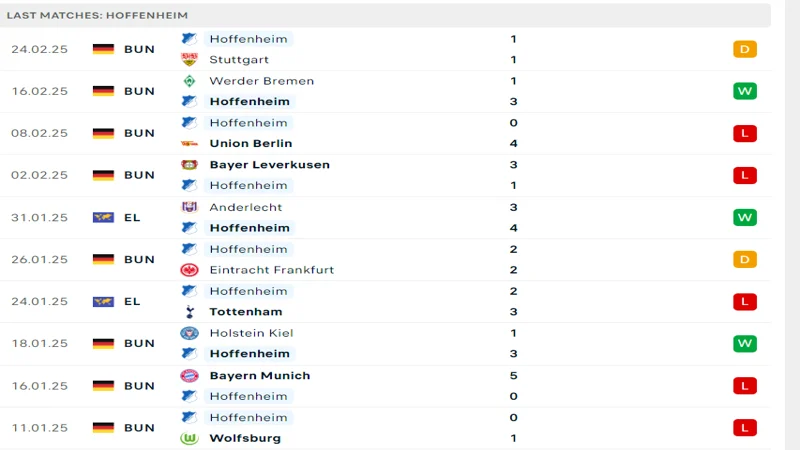The image size is (800, 450).
Task: Click the Bayer Leverkusen crest icon
Action: tap(189, 165)
